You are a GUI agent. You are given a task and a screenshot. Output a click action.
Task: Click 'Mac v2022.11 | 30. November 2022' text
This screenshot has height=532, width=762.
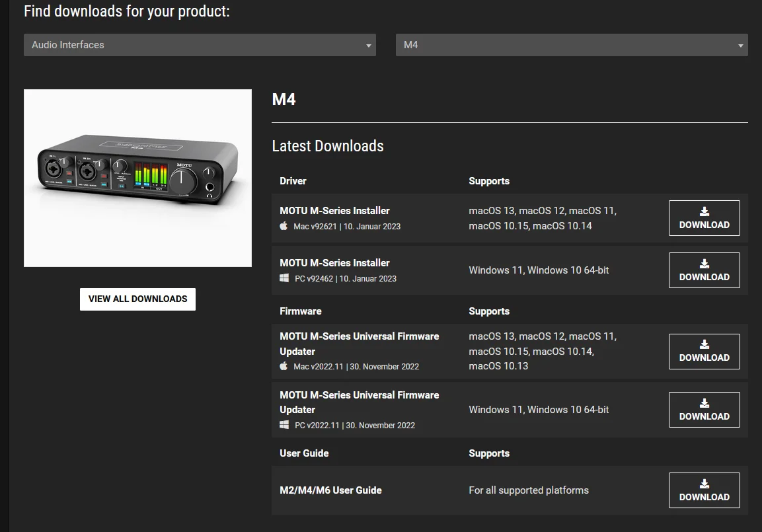[x=356, y=367]
